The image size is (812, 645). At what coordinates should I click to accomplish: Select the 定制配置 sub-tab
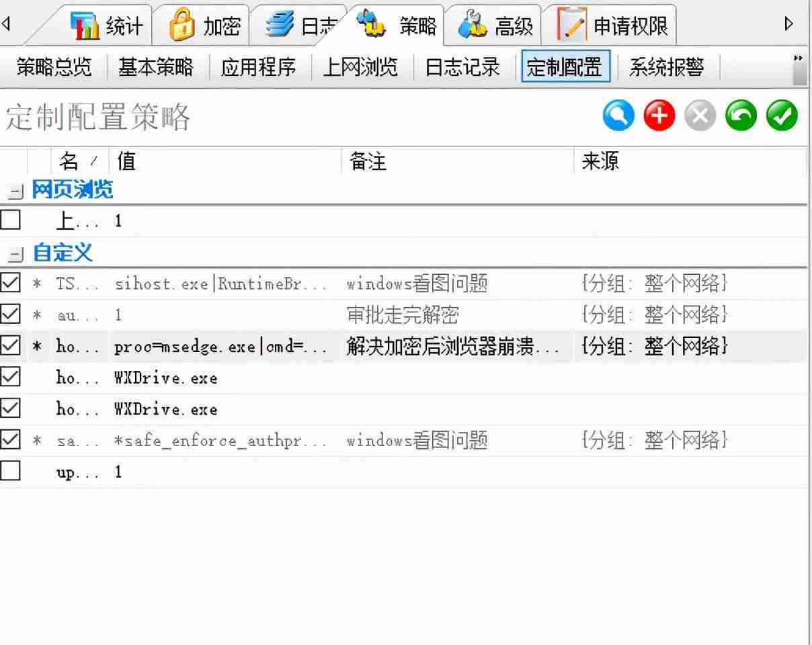[x=565, y=67]
